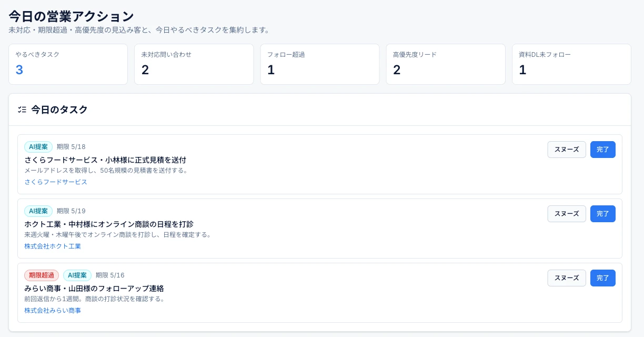Select the 高優先度リード summary card
644x337 pixels.
point(446,64)
